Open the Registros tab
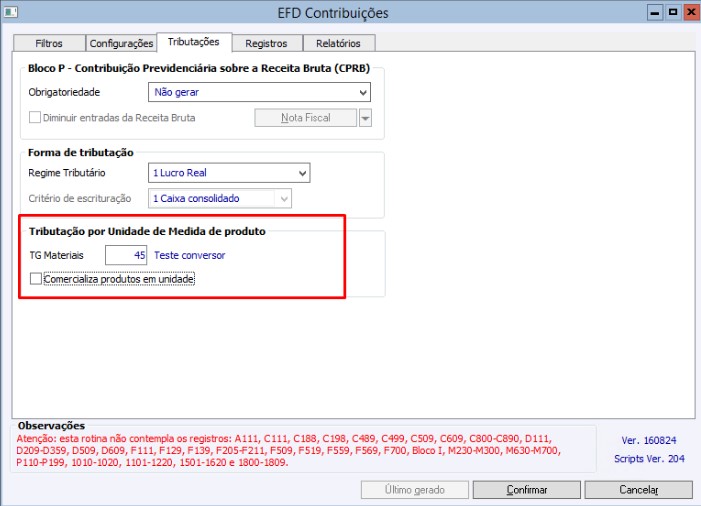The image size is (701, 506). [266, 43]
